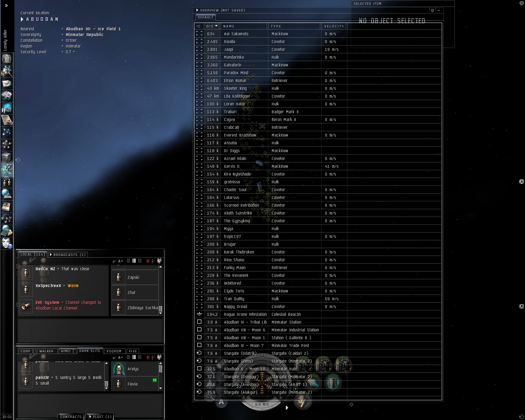Activate the cylinder module in the HUD
Screen dimensions: 525x420
point(333,383)
